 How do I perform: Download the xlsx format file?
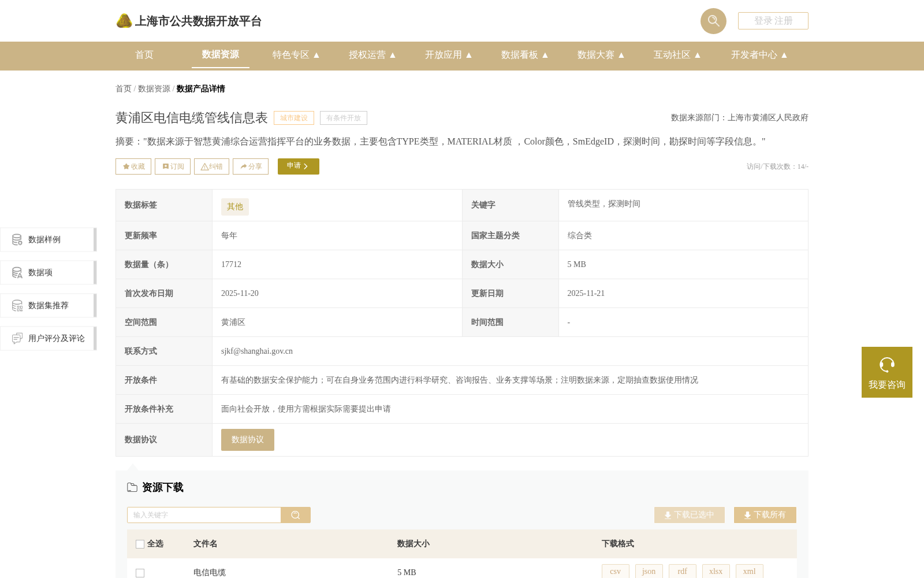(716, 572)
